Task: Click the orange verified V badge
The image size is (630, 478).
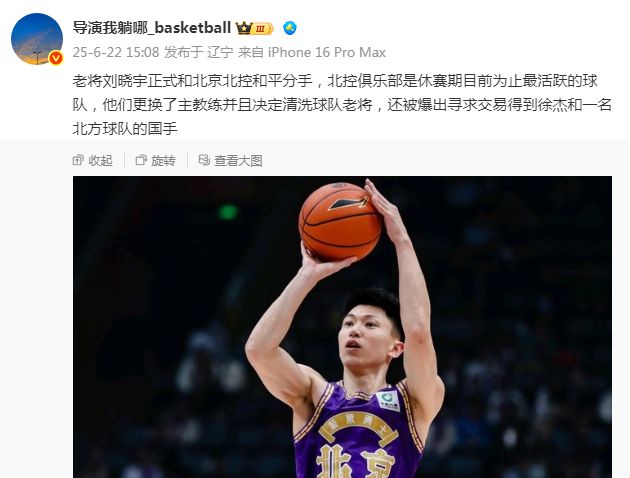Action: click(x=56, y=58)
